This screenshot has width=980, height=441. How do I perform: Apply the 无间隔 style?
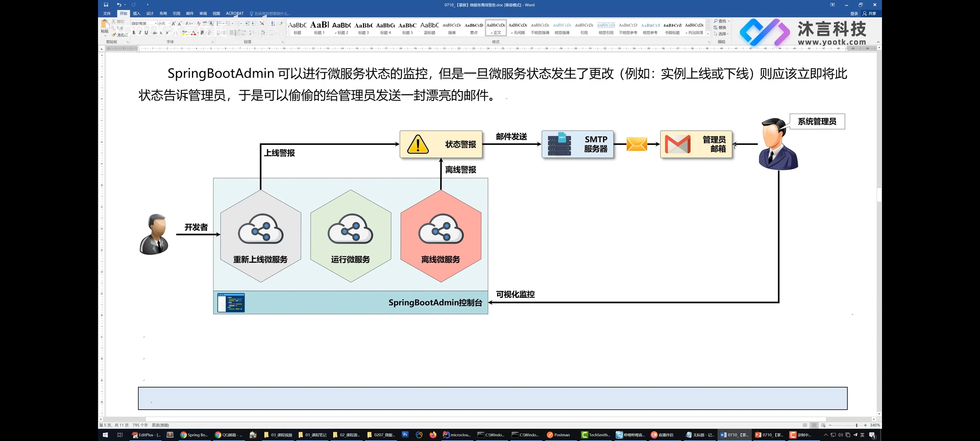(x=518, y=28)
